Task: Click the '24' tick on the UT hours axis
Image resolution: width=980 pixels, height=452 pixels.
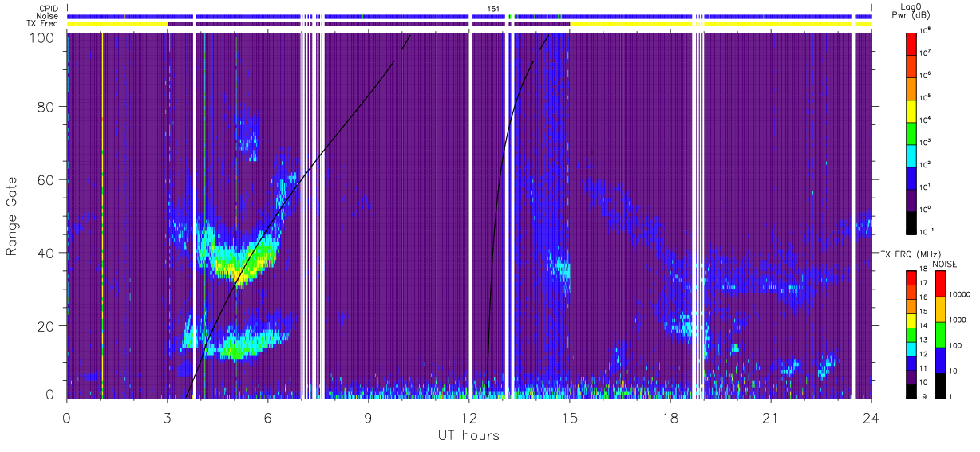Action: click(871, 417)
